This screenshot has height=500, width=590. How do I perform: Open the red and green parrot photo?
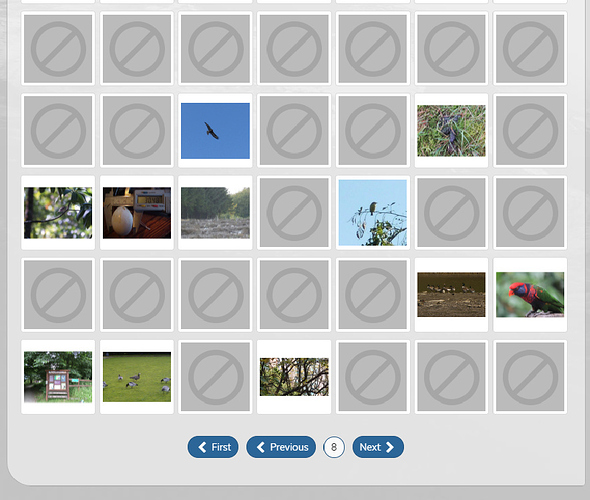click(530, 295)
